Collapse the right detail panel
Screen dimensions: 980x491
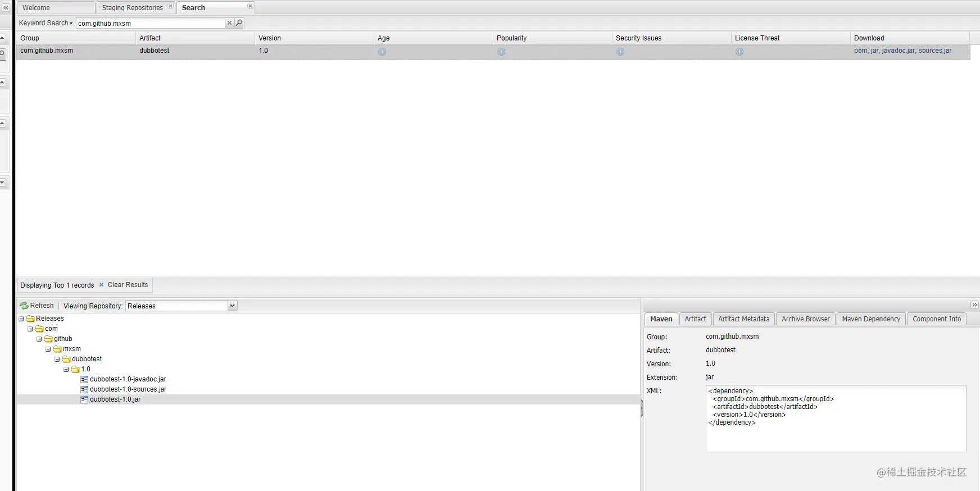pos(974,305)
